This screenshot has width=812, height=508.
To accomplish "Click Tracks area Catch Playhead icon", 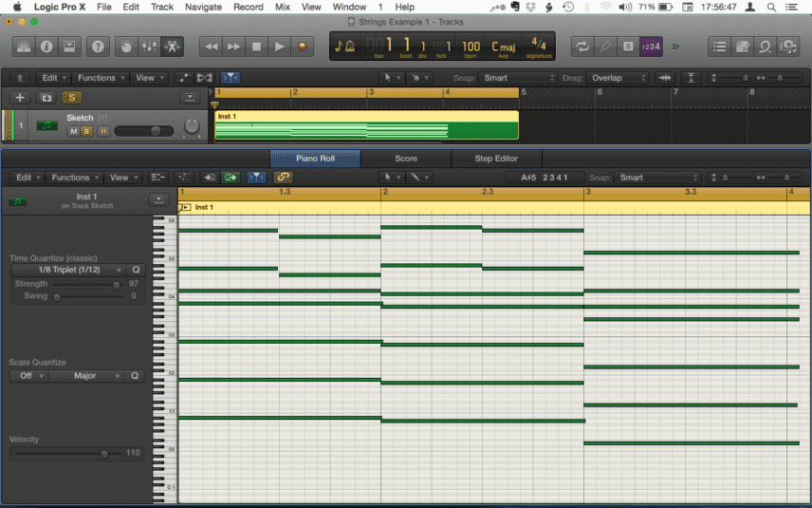I will tap(230, 78).
